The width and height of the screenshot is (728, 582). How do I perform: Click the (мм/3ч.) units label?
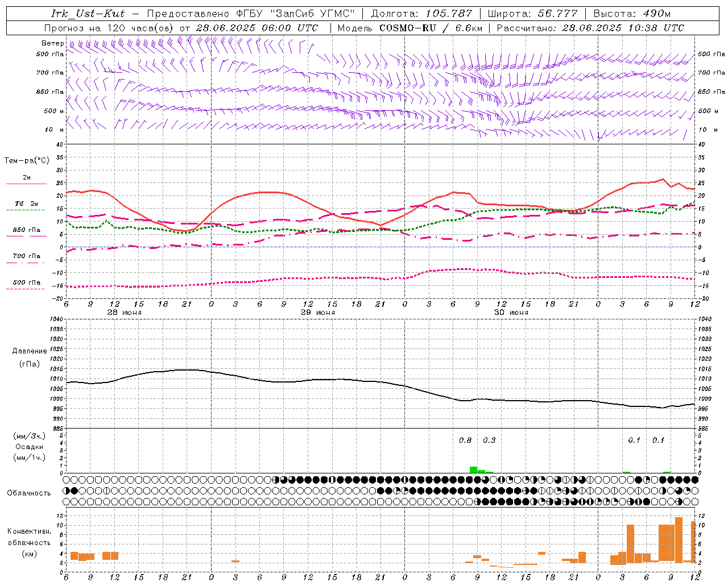[x=29, y=436]
